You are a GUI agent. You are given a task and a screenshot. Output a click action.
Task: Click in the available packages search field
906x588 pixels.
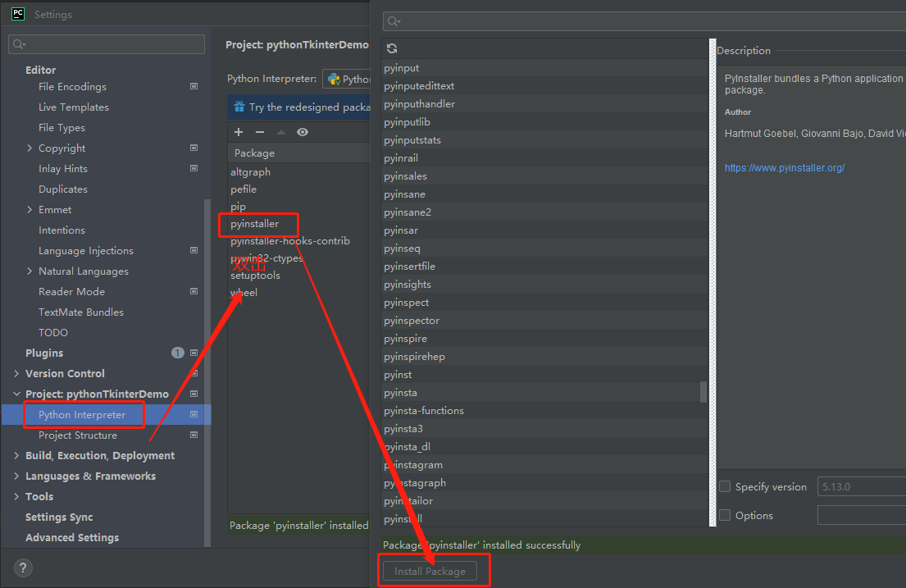(x=644, y=21)
